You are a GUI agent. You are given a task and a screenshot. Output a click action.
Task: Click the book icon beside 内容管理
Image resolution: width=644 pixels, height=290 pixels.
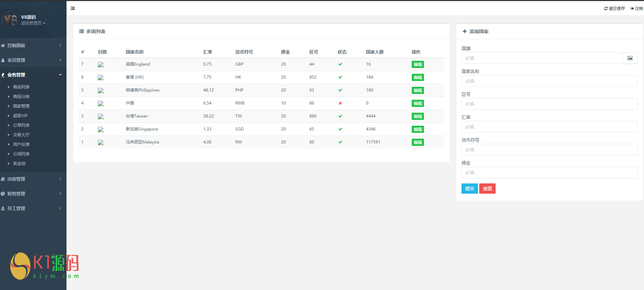coord(3,179)
